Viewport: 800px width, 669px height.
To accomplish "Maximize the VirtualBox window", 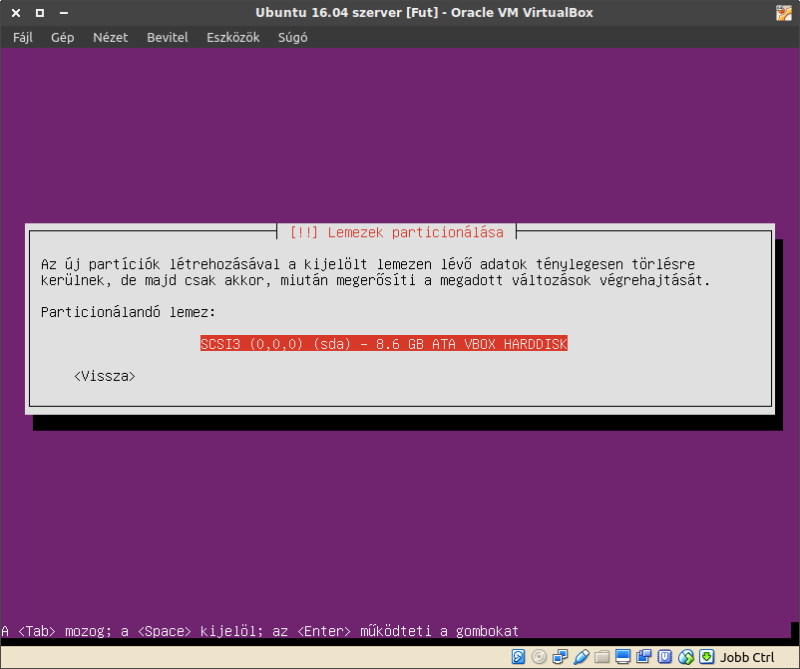I will (x=40, y=13).
